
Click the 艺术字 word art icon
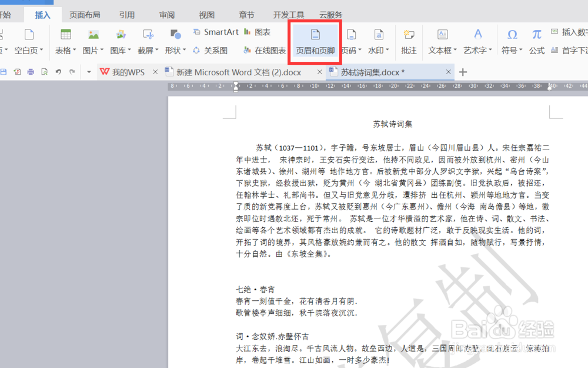tap(477, 35)
